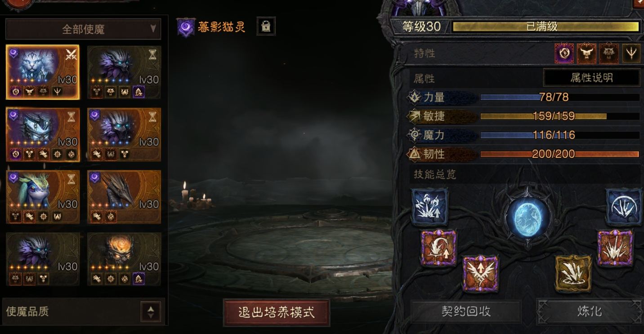Click the 已满级 experience bar

point(546,27)
